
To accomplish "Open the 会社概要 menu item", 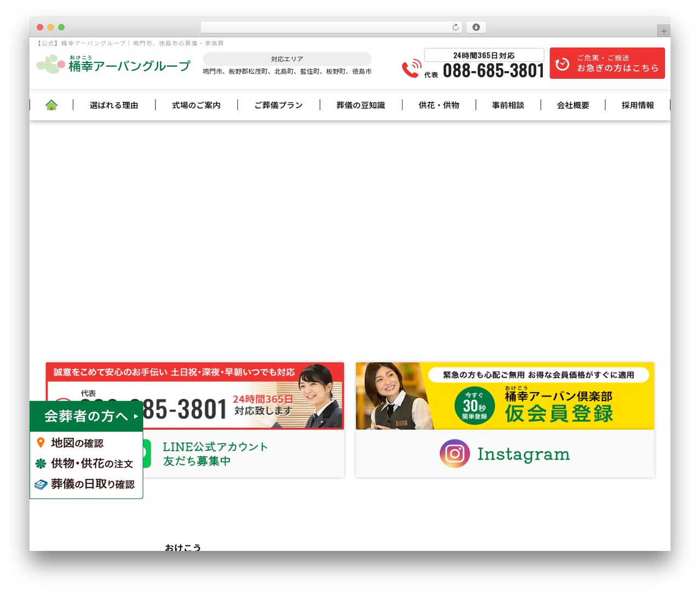I will pyautogui.click(x=573, y=105).
